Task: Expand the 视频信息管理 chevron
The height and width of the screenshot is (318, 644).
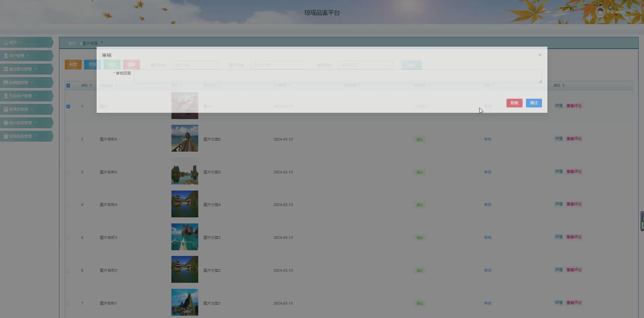Action: (x=36, y=136)
